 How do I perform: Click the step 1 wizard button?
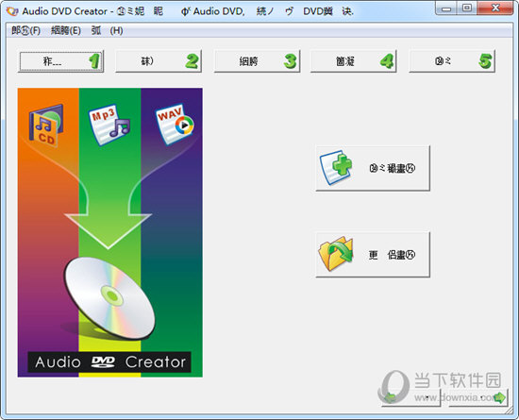tap(60, 61)
